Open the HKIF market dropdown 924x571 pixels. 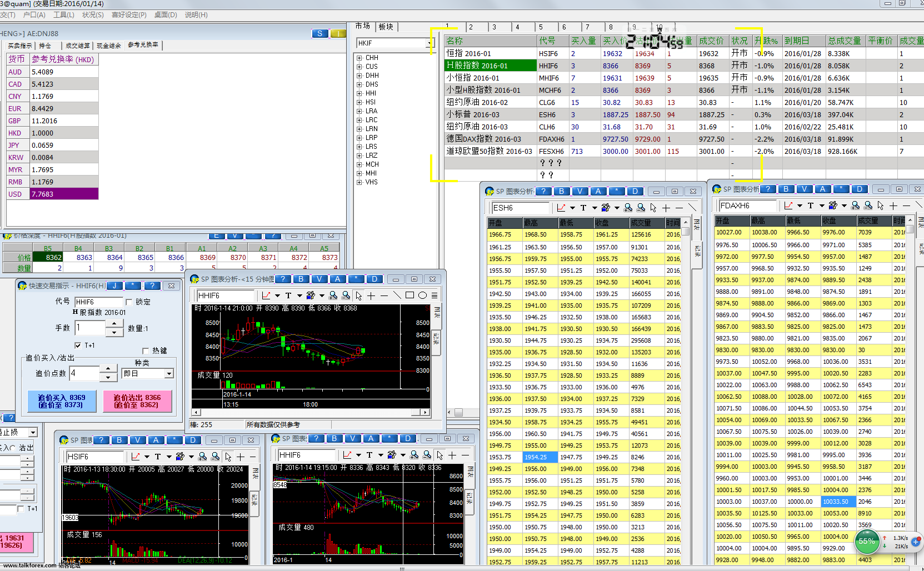tap(430, 43)
